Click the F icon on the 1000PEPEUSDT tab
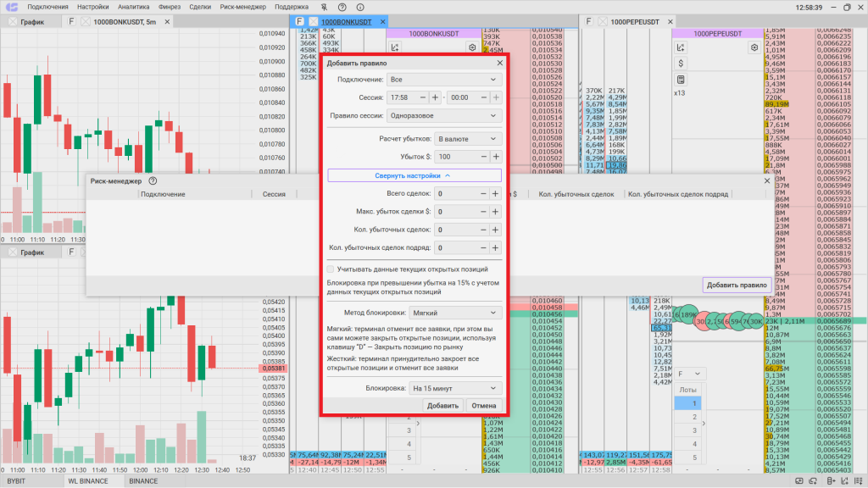 coord(588,21)
